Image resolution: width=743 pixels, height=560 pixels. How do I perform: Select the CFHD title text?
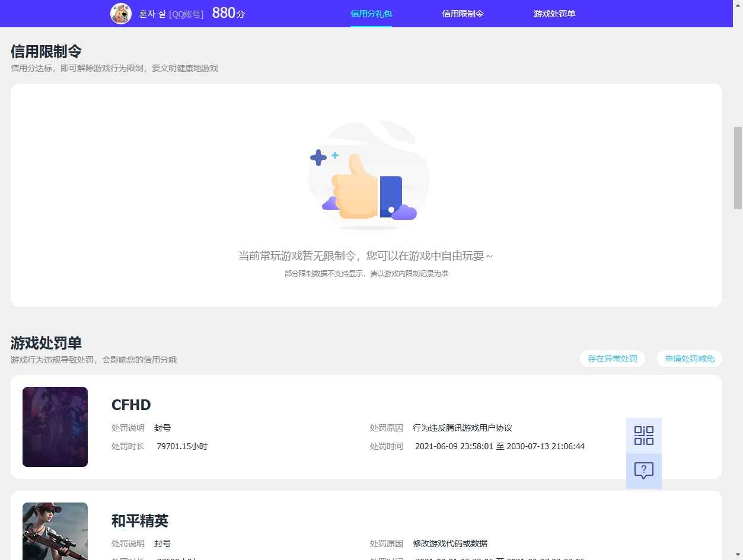click(131, 405)
